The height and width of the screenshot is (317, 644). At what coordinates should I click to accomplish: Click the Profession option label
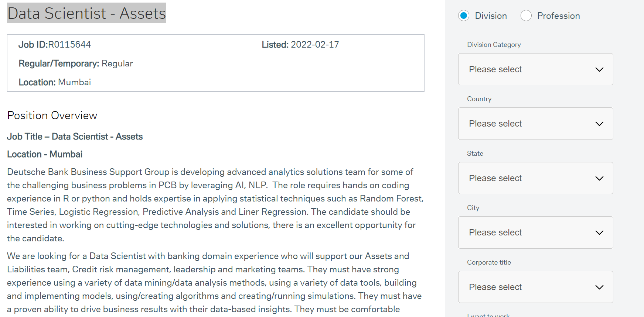(x=558, y=16)
